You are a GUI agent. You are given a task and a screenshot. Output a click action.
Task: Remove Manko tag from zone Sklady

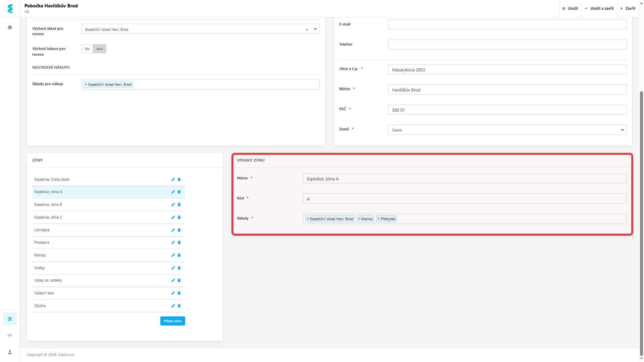click(359, 219)
